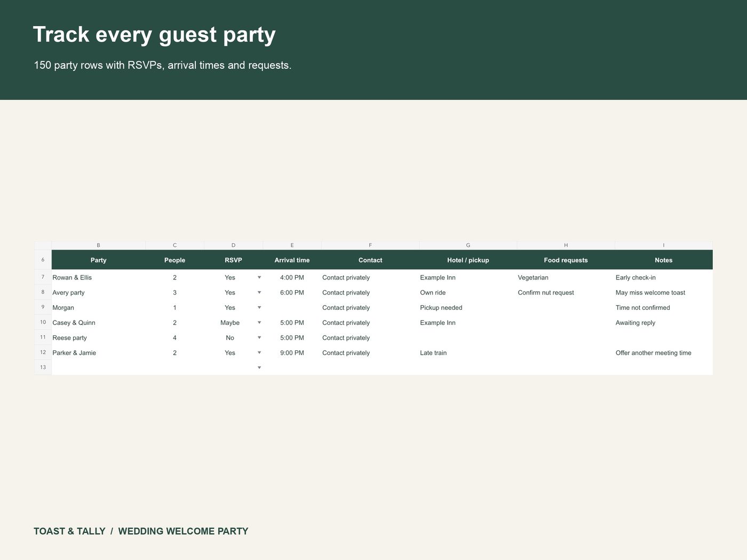Select column B letter header
747x560 pixels.
pos(98,245)
